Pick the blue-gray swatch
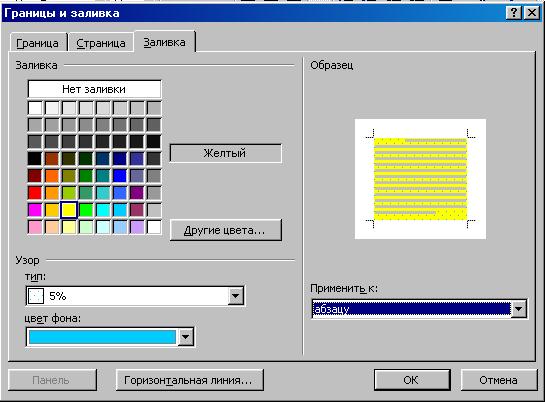 click(137, 176)
